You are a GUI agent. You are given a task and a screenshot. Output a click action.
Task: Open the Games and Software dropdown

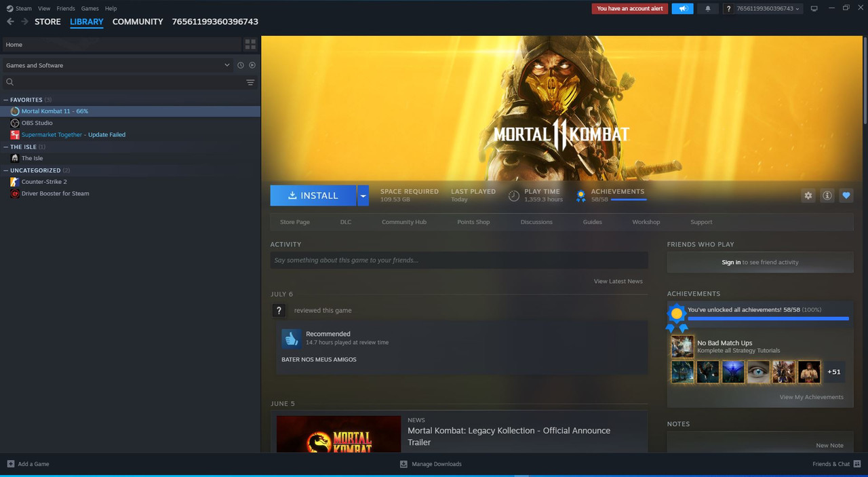pos(117,65)
